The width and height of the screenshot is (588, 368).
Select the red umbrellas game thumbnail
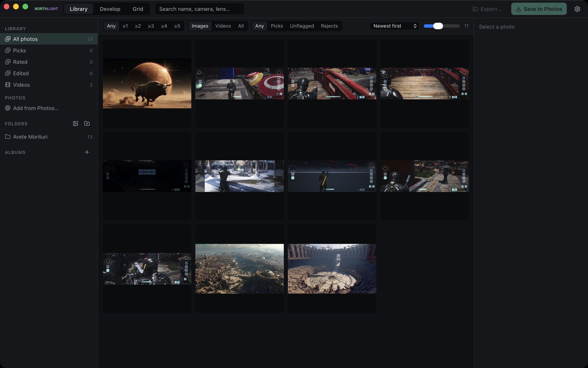click(x=240, y=83)
